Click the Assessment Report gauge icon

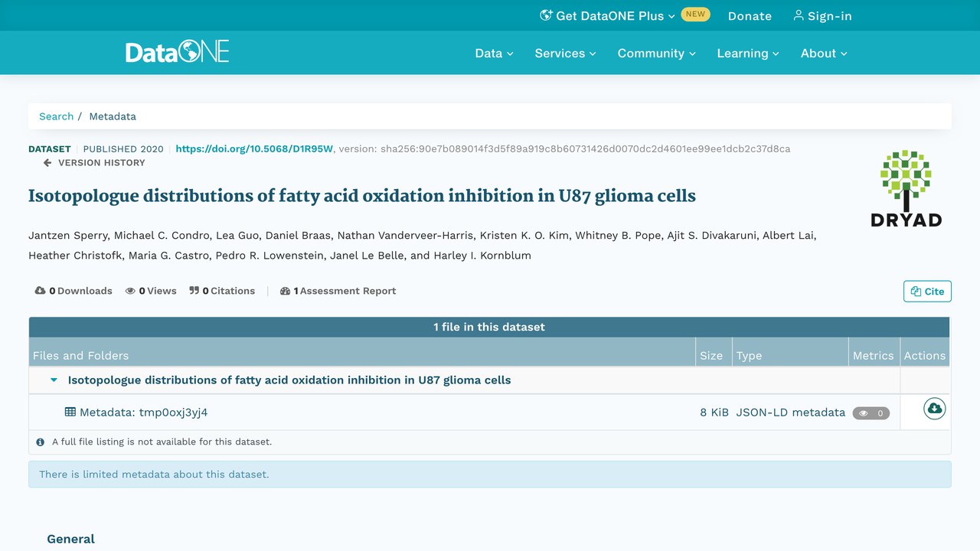pyautogui.click(x=285, y=291)
